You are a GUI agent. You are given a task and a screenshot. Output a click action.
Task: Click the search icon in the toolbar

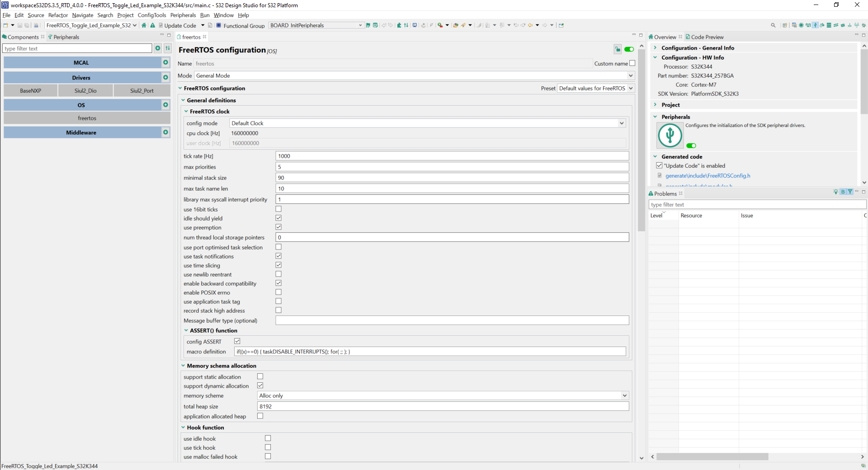point(773,25)
